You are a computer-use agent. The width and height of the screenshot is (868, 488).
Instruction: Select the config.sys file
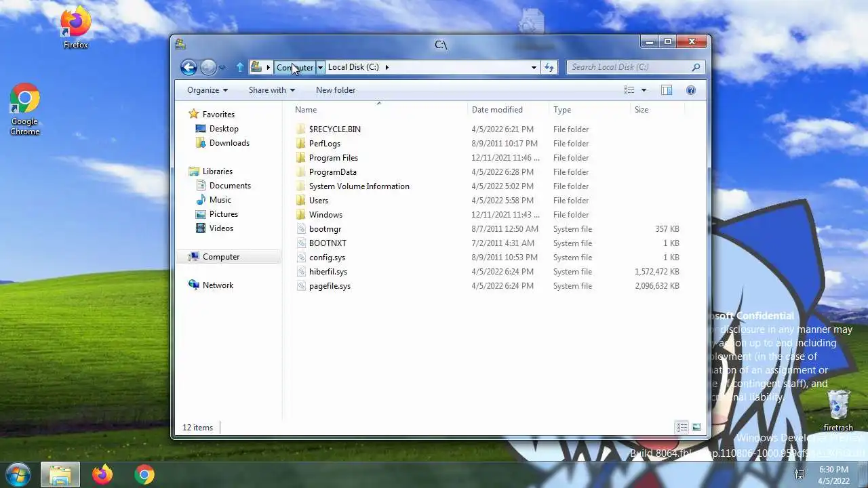click(x=327, y=258)
